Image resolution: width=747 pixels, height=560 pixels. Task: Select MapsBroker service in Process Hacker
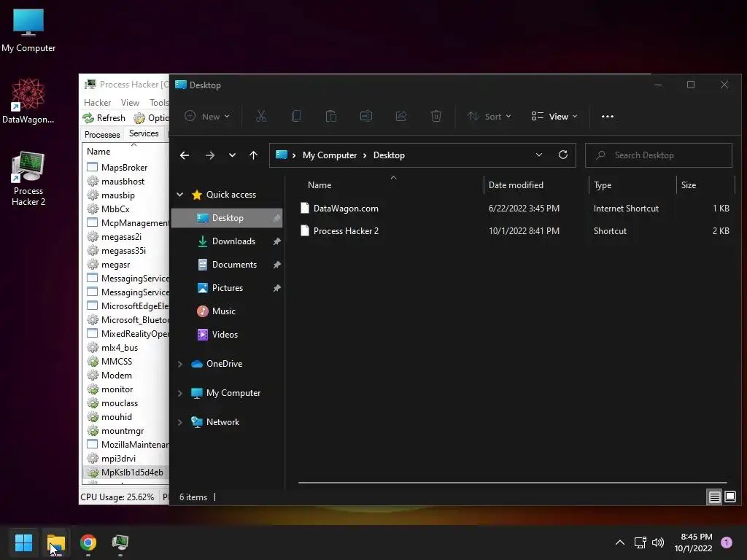pos(125,168)
